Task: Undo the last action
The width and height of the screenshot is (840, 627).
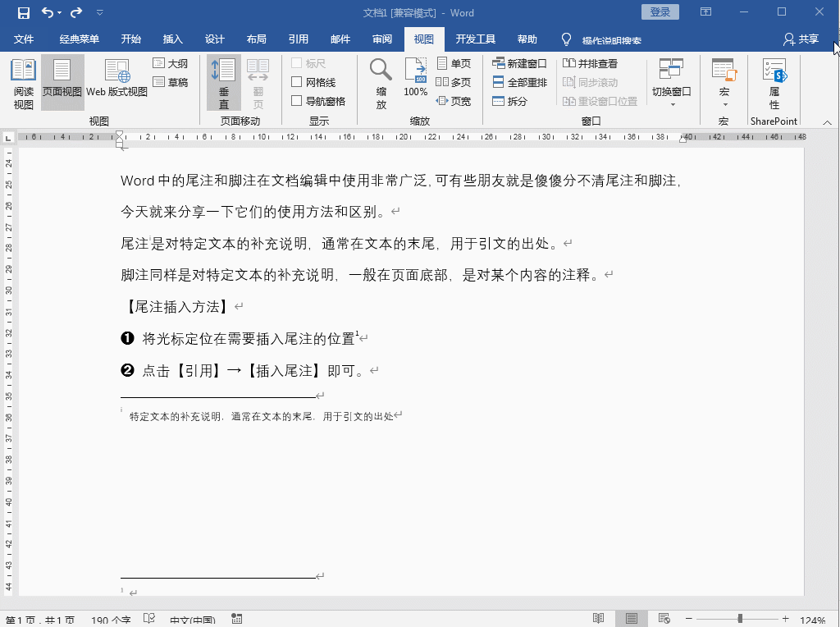Action: coord(48,12)
